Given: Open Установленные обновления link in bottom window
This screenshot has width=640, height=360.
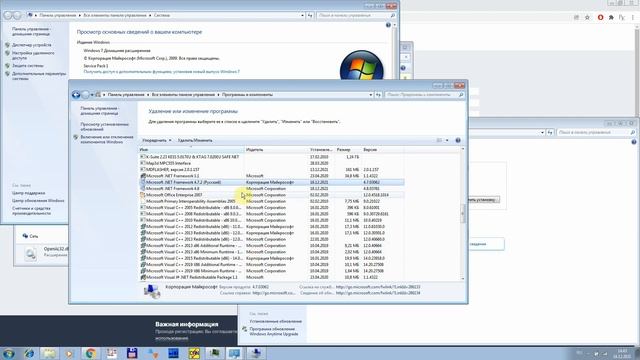Looking at the screenshot, I should [x=276, y=321].
